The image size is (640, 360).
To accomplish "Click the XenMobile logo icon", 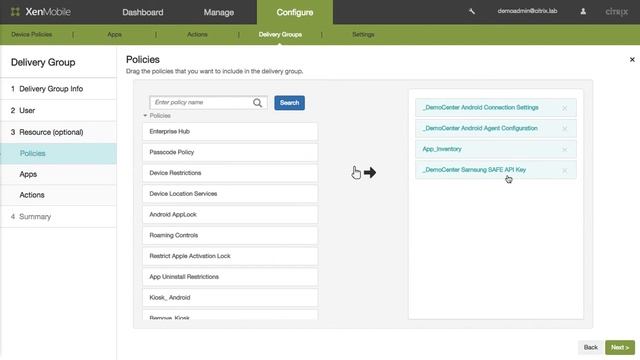I will click(15, 12).
